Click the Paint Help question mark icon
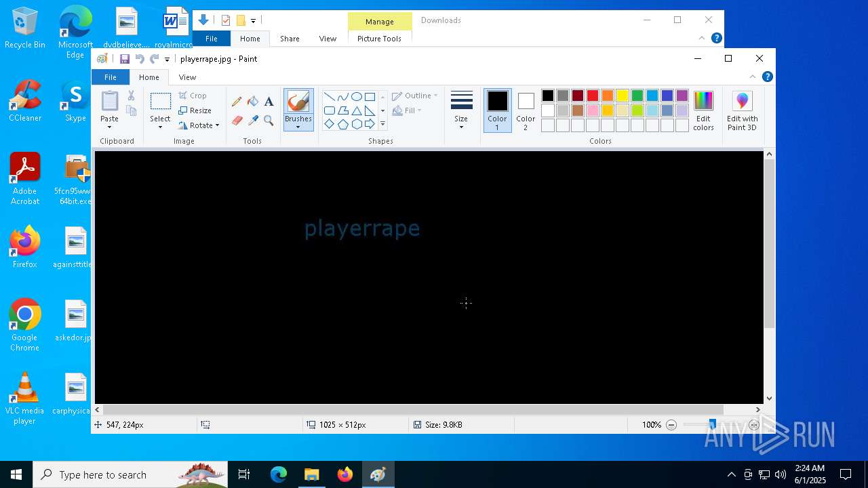Viewport: 868px width, 488px height. pyautogui.click(x=767, y=77)
